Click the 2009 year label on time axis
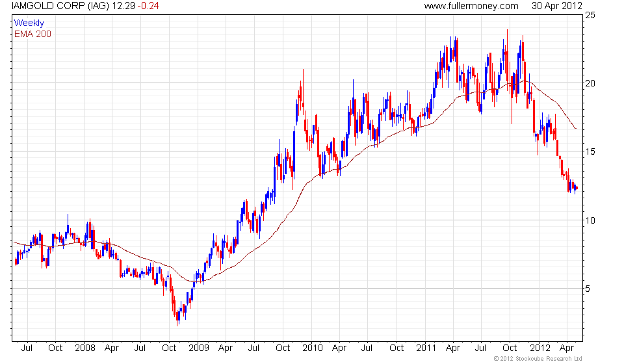This screenshot has width=637, height=364. pos(199,348)
